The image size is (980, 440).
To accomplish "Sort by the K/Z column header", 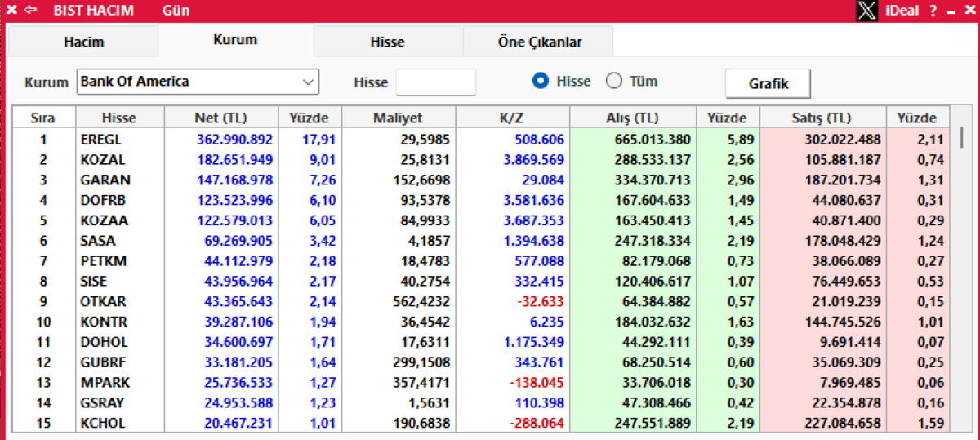I will point(512,118).
